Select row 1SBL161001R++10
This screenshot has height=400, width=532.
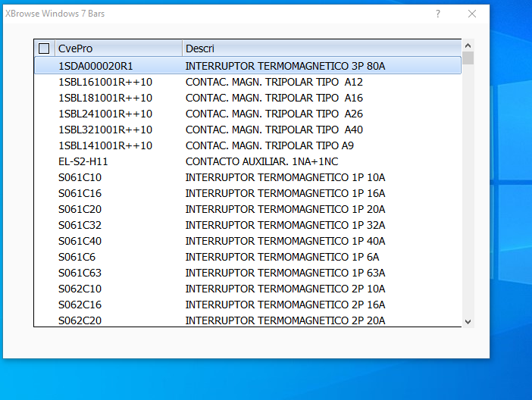pos(248,82)
